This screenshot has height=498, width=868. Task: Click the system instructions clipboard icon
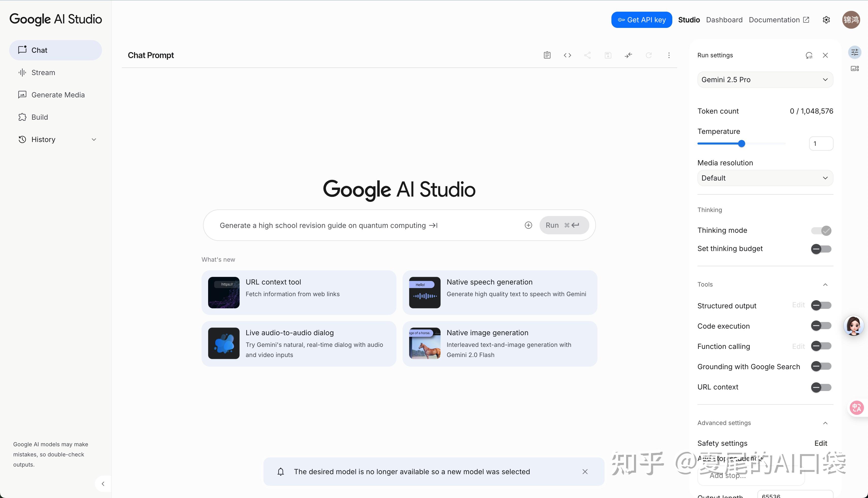[547, 55]
